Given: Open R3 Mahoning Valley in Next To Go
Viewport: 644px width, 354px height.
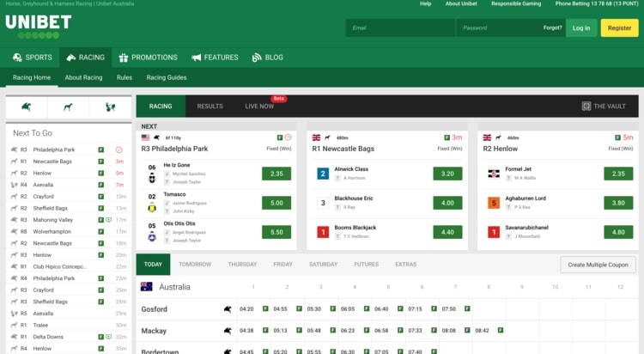Looking at the screenshot, I should [69, 220].
